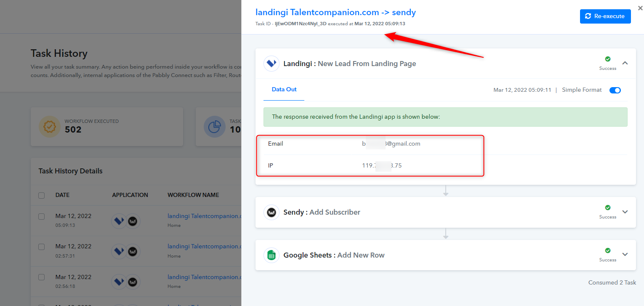644x306 pixels.
Task: Click the DATE column header
Action: pos(62,195)
